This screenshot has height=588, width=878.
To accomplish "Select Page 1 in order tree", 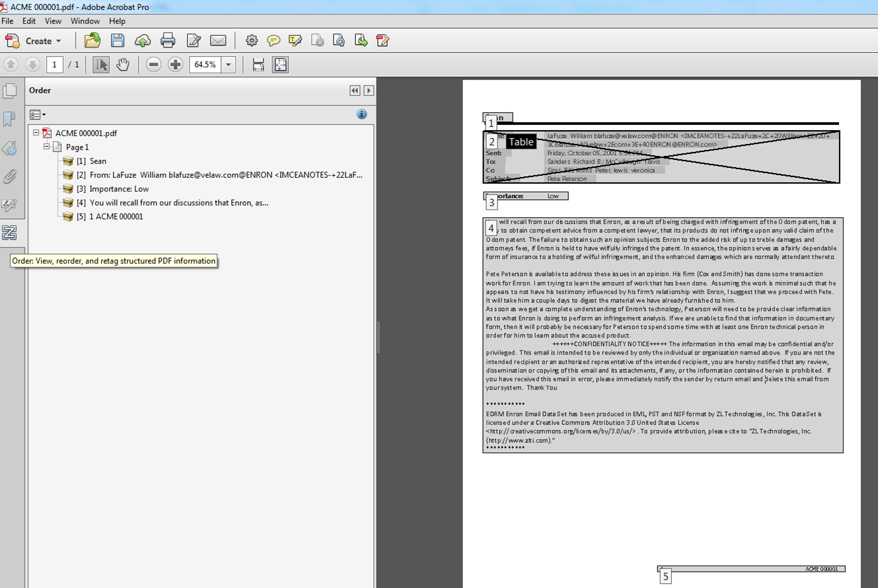I will click(x=77, y=147).
